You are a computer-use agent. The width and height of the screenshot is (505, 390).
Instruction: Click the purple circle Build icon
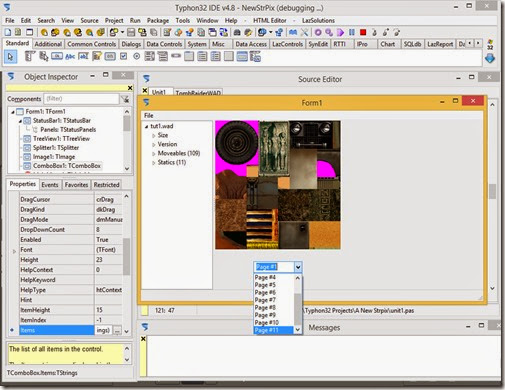tap(318, 32)
